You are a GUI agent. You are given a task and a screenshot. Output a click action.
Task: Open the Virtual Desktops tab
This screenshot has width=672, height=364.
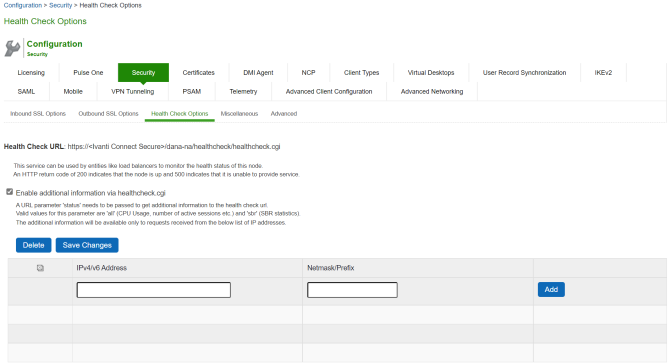tap(431, 72)
